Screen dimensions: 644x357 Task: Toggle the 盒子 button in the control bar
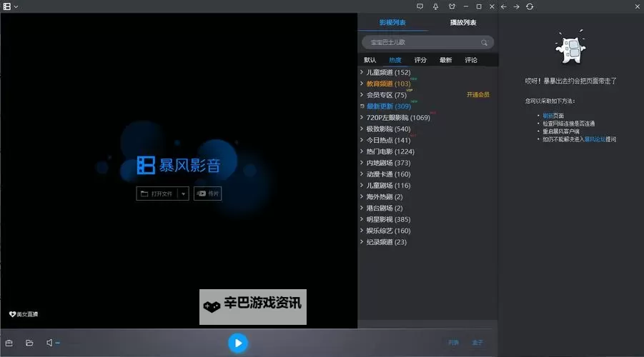pos(477,343)
